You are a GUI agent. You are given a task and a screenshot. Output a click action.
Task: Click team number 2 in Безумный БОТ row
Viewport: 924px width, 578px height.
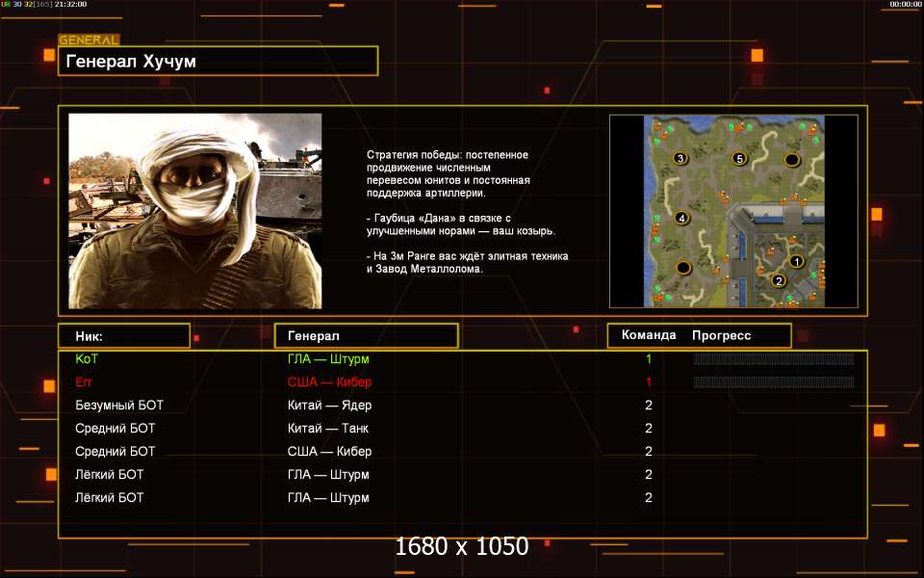pyautogui.click(x=649, y=406)
